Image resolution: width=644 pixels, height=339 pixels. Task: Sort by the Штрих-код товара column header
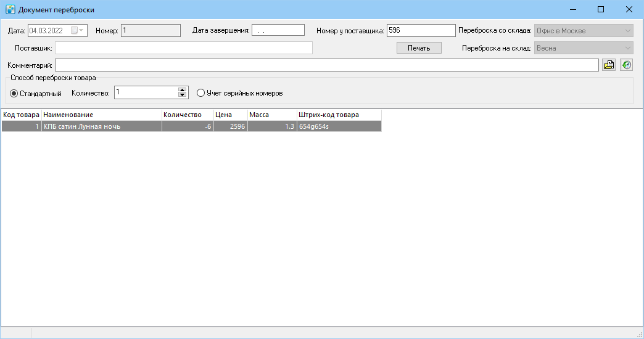tap(339, 115)
